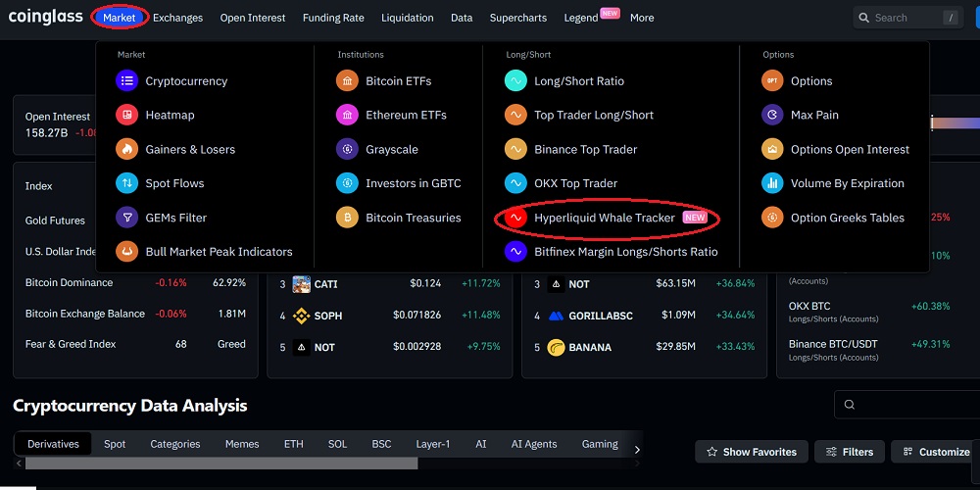Click the Cryptocurrency list icon

(x=126, y=81)
